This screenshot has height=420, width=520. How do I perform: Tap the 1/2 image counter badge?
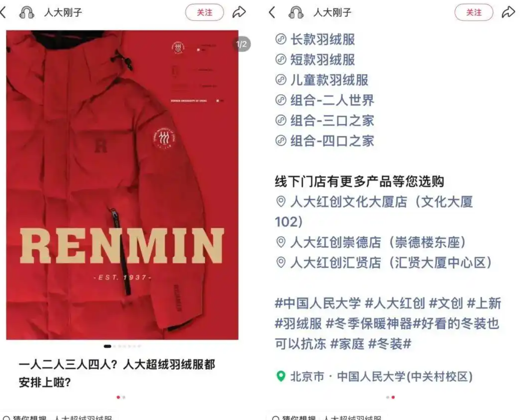[241, 44]
